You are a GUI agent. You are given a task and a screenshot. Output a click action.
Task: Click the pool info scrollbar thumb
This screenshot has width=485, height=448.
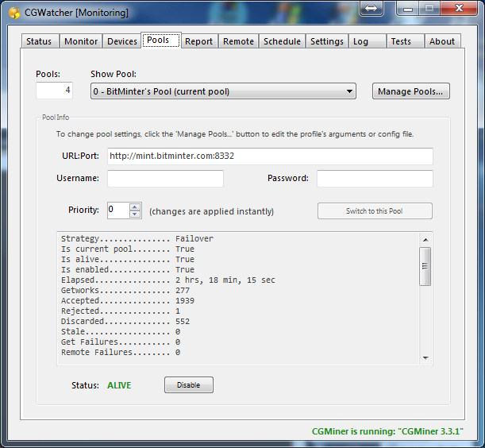click(x=425, y=266)
